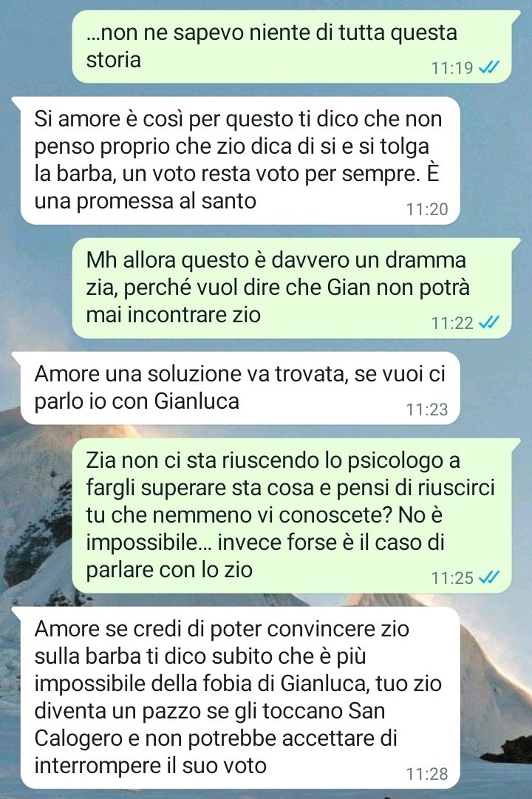The height and width of the screenshot is (799, 532).
Task: Select the message starting 'Si amore è così'
Action: click(239, 160)
